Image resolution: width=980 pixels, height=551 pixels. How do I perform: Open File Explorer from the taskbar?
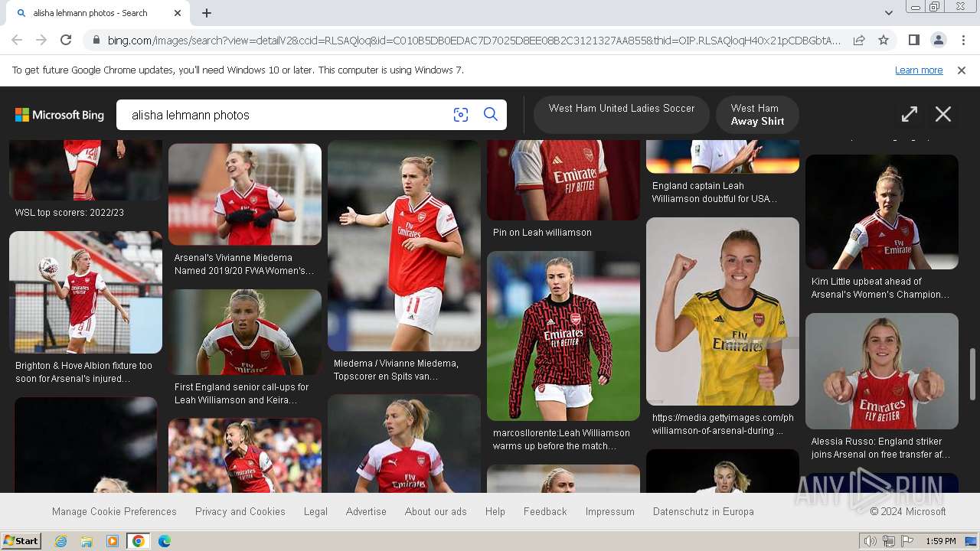(87, 541)
